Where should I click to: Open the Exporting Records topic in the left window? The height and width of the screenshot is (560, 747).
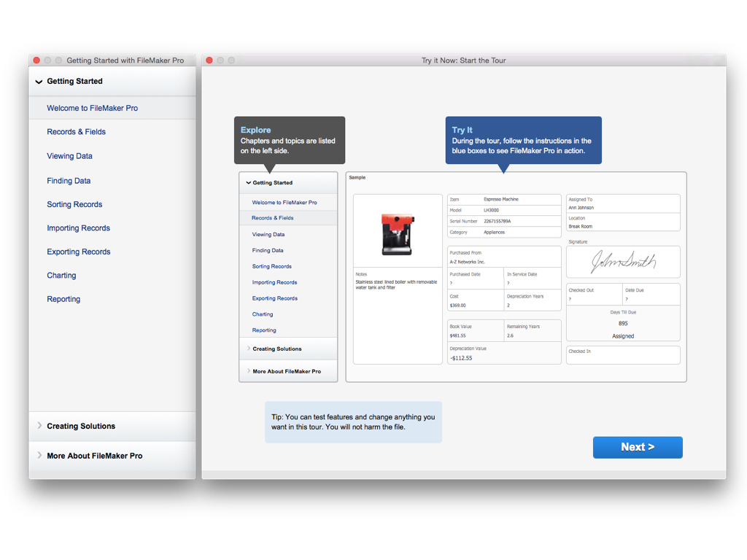pyautogui.click(x=79, y=252)
